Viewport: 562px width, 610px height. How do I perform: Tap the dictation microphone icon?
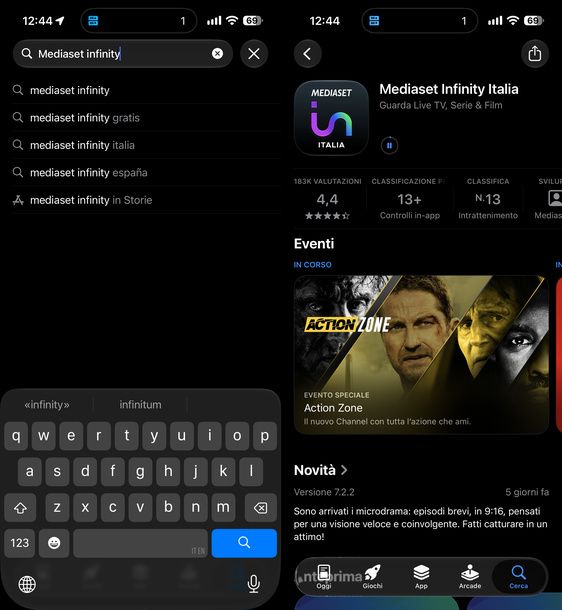[254, 584]
